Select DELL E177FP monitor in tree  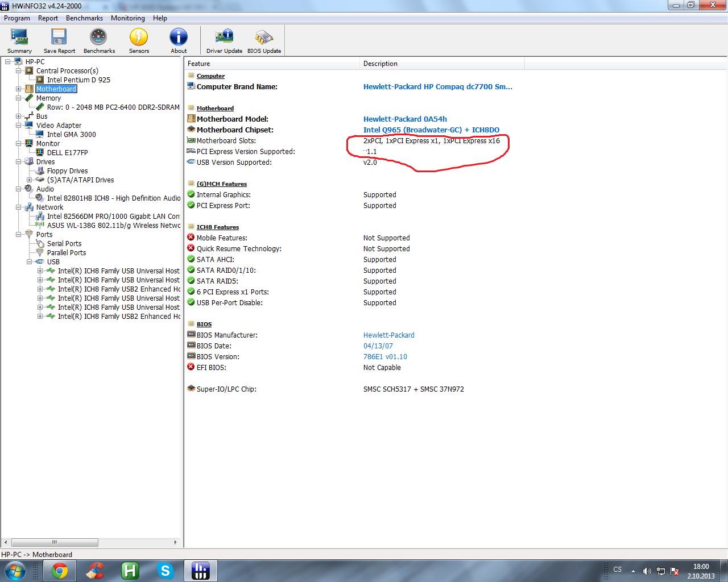67,152
